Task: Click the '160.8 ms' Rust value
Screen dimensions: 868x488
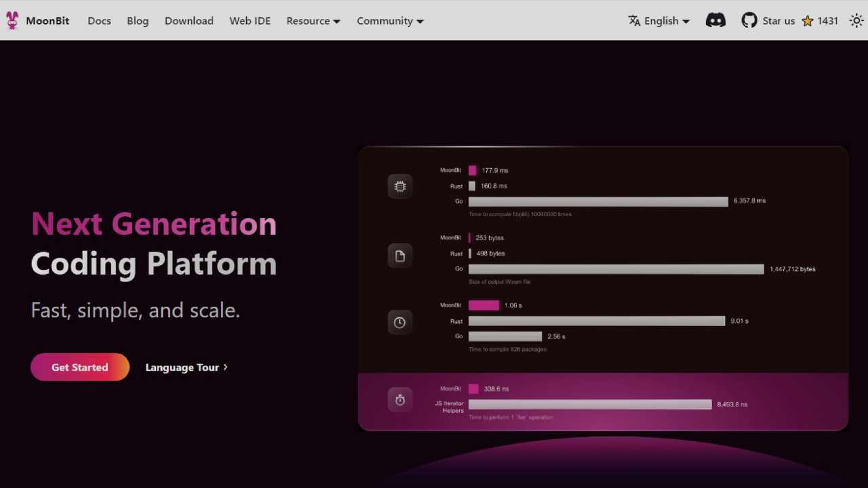Action: point(494,186)
